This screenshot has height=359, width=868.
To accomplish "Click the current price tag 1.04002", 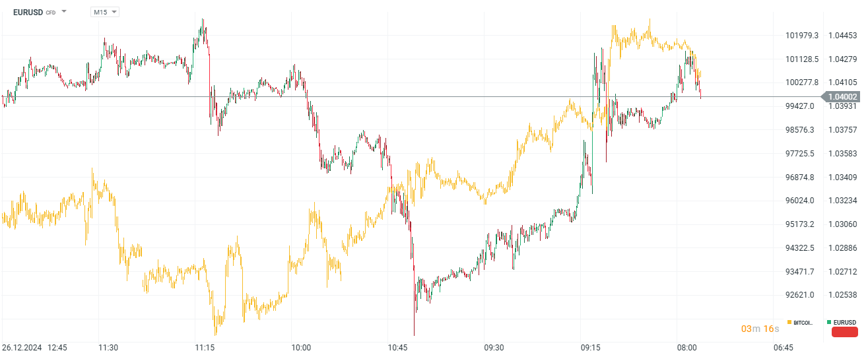I will click(842, 96).
